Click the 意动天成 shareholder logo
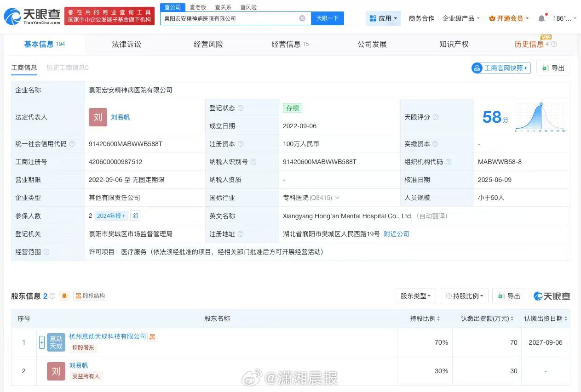 click(x=56, y=342)
